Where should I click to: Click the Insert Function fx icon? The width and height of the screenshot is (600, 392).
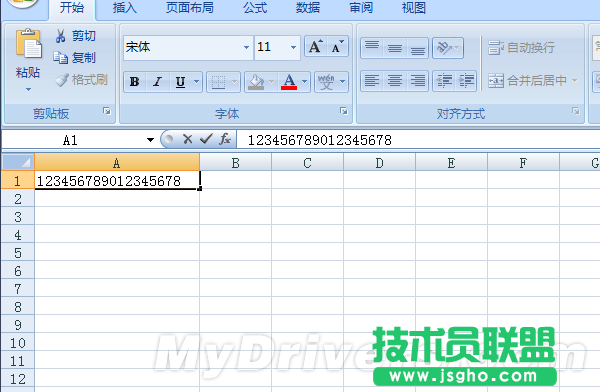225,139
